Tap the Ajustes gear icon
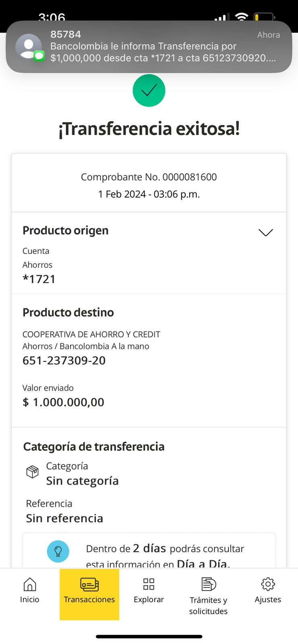The width and height of the screenshot is (298, 644). click(268, 584)
